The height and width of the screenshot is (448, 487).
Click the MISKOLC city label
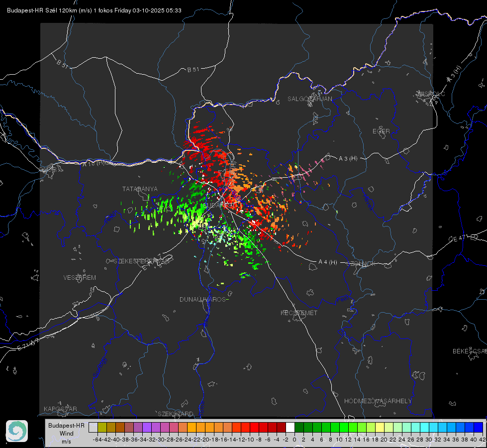(x=432, y=94)
